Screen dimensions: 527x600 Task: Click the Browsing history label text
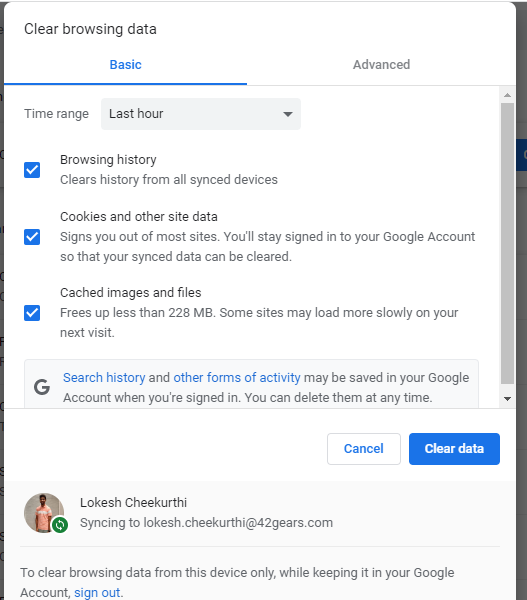(108, 160)
